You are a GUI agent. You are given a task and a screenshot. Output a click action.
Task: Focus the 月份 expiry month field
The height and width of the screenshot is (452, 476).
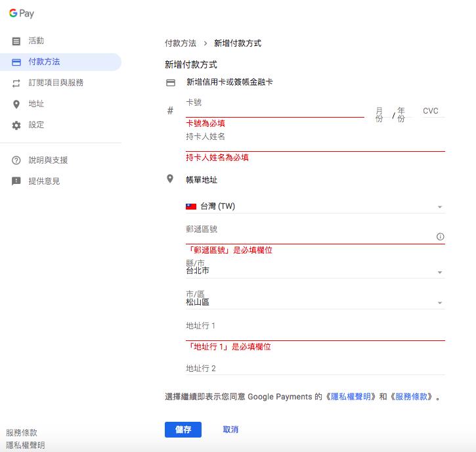[x=382, y=114]
